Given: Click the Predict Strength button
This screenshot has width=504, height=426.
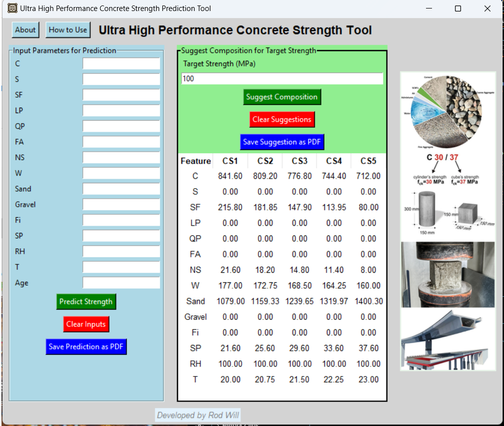Looking at the screenshot, I should (x=86, y=302).
